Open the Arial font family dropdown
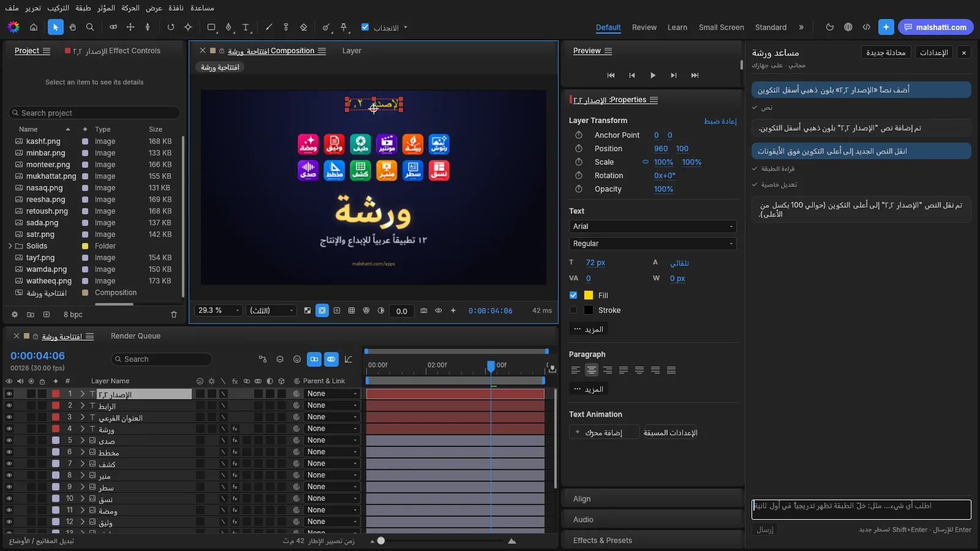The width and height of the screenshot is (980, 551). click(x=652, y=227)
